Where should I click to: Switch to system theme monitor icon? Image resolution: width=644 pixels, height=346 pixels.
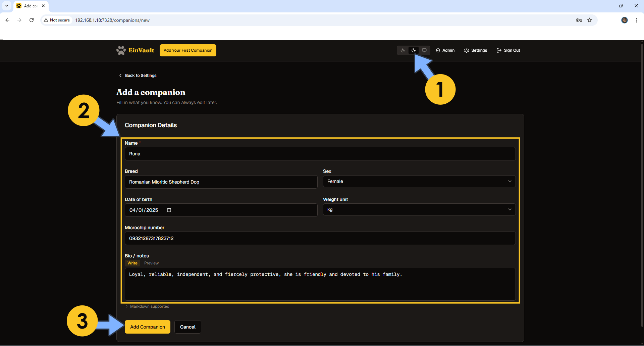[x=424, y=50]
